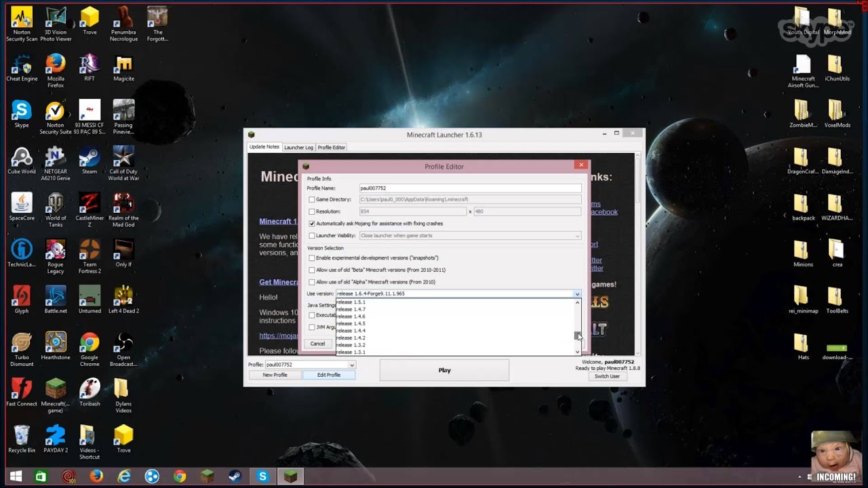This screenshot has height=488, width=868.
Task: Select the Cube World desktop icon
Action: [22, 161]
